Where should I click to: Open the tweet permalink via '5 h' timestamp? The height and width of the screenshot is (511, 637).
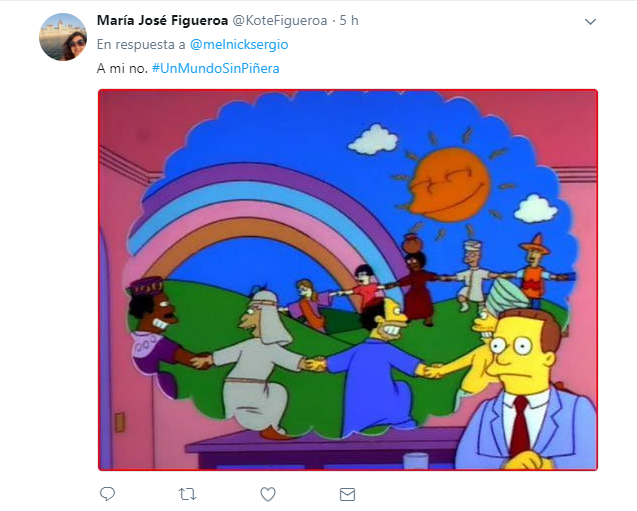349,20
